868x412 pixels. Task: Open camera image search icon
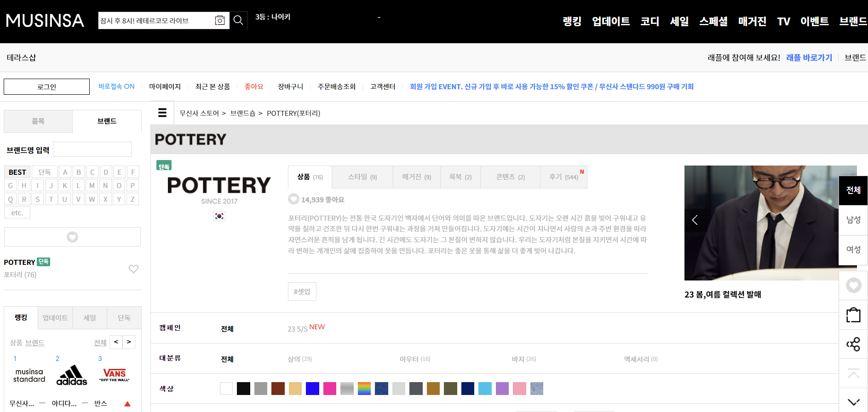(220, 20)
